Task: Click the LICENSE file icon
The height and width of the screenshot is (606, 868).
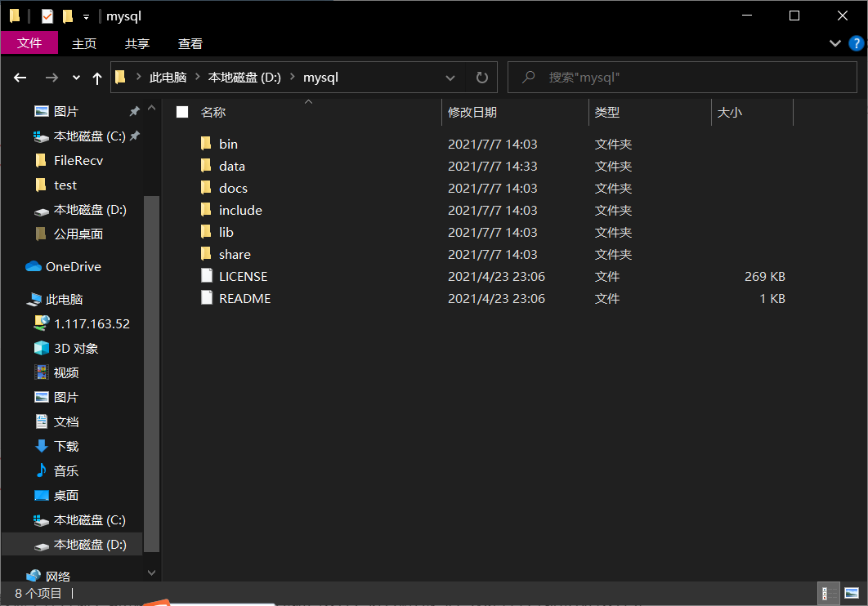Action: 207,276
